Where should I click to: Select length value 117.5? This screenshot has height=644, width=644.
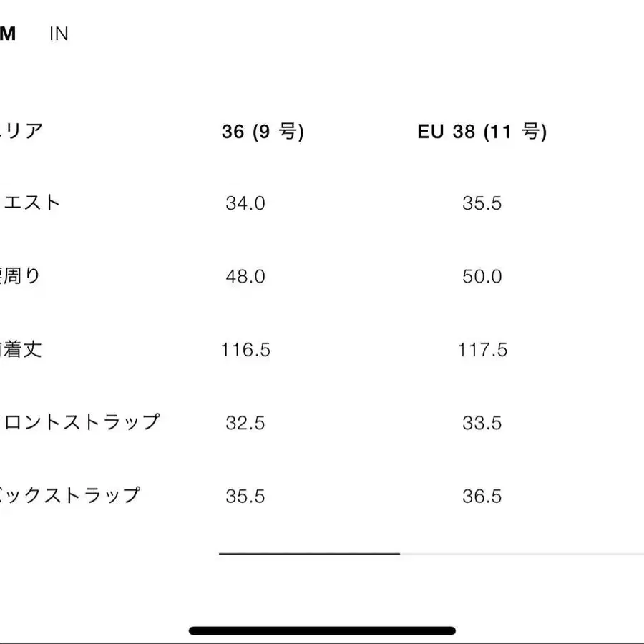[482, 350]
